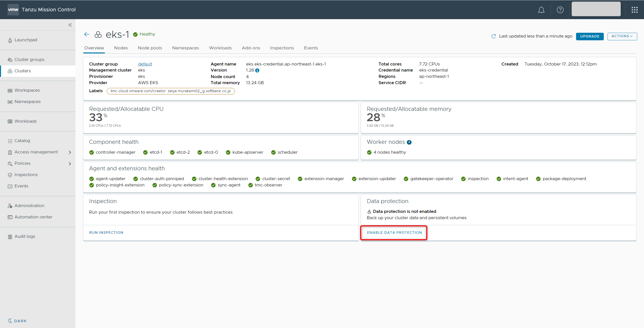
Task: Expand the Access management submenu
Action: click(70, 152)
